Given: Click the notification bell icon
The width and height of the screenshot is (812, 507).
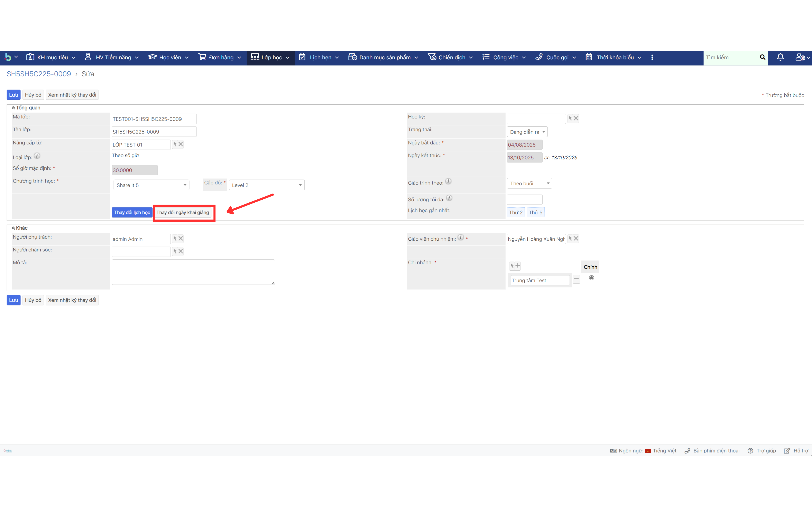Looking at the screenshot, I should (780, 57).
